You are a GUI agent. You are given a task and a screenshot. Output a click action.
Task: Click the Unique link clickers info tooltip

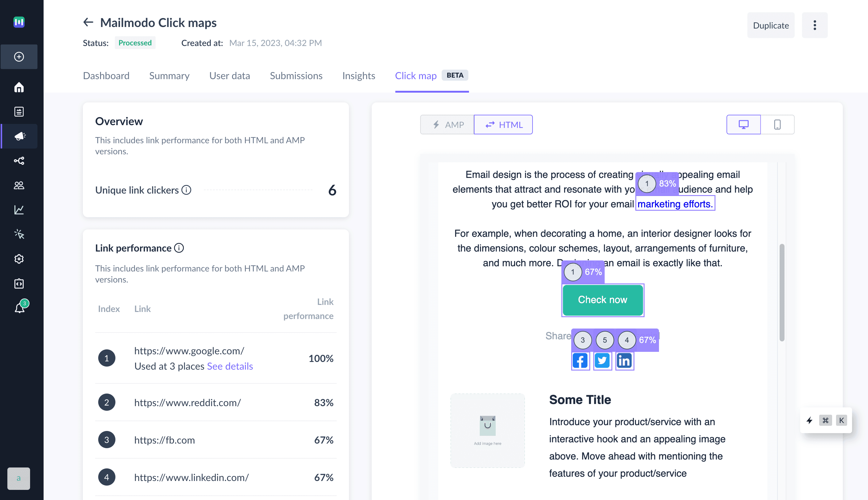point(186,190)
